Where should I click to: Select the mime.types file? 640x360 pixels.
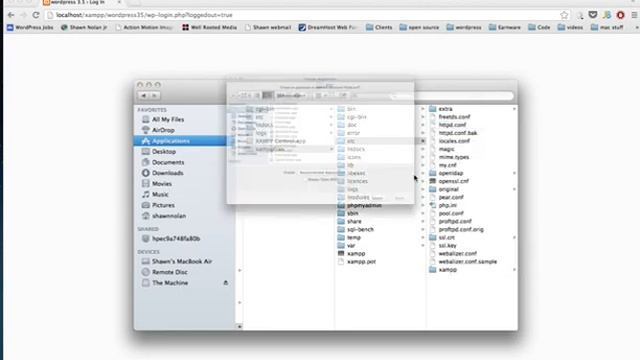point(454,157)
